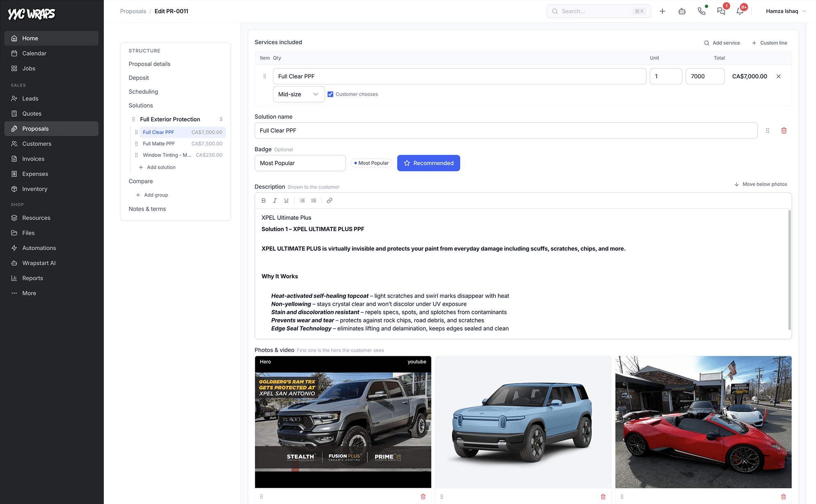The image size is (816, 504).
Task: Open the notifications bell
Action: [x=740, y=11]
